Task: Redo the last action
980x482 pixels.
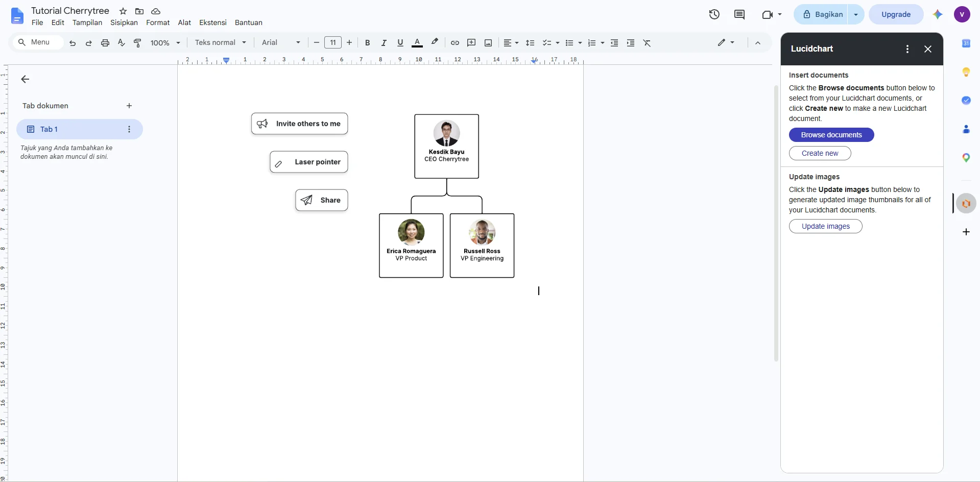Action: pyautogui.click(x=89, y=43)
